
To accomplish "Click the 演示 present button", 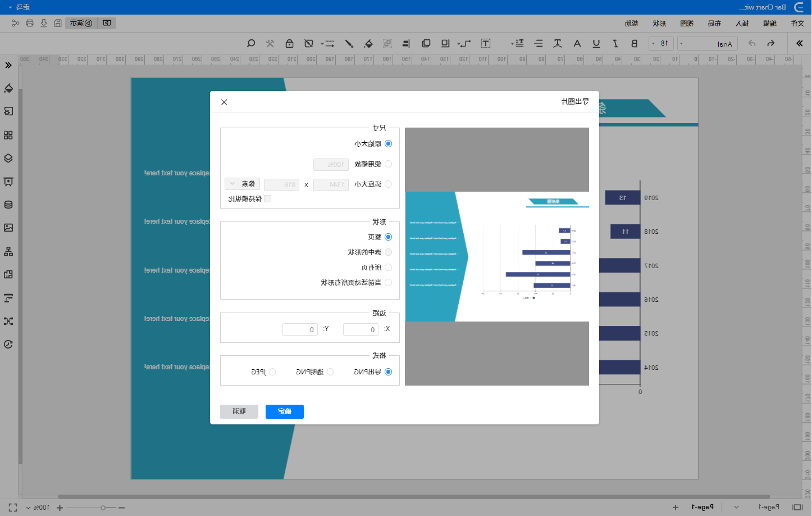I will click(81, 23).
